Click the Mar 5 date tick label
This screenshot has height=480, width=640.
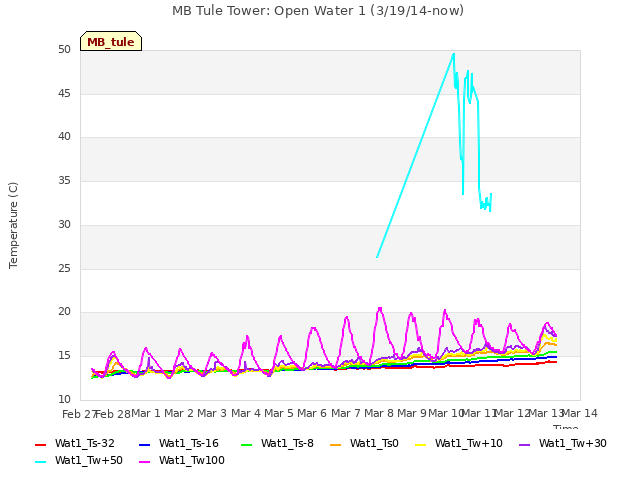point(279,413)
